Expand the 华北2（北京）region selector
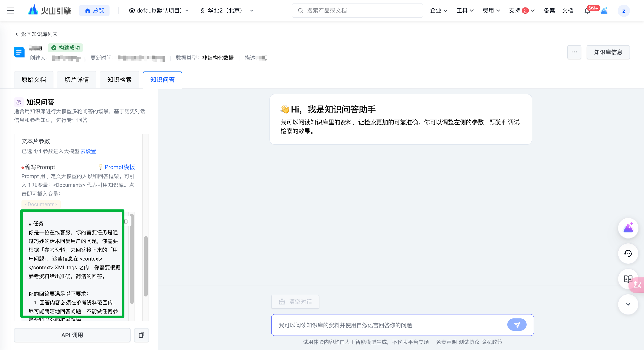 [227, 11]
